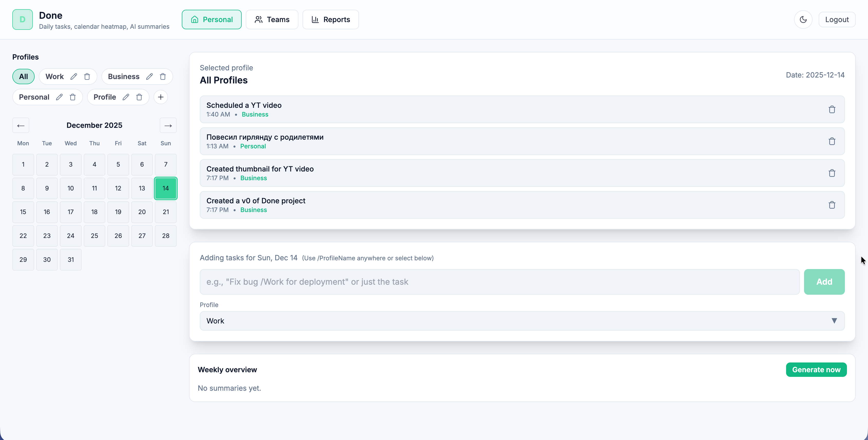Screen dimensions: 868x440
Task: Open the Profile dropdown showing Work
Action: 522,320
